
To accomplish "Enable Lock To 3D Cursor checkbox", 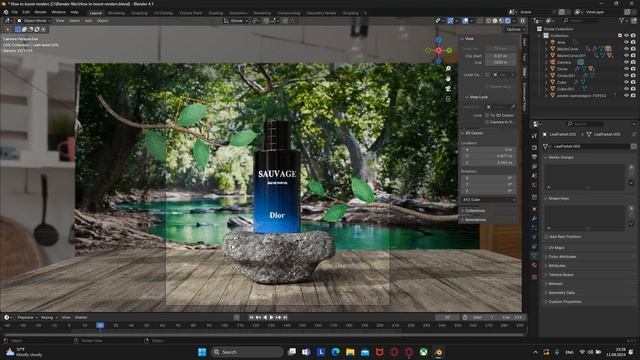I will click(x=487, y=116).
